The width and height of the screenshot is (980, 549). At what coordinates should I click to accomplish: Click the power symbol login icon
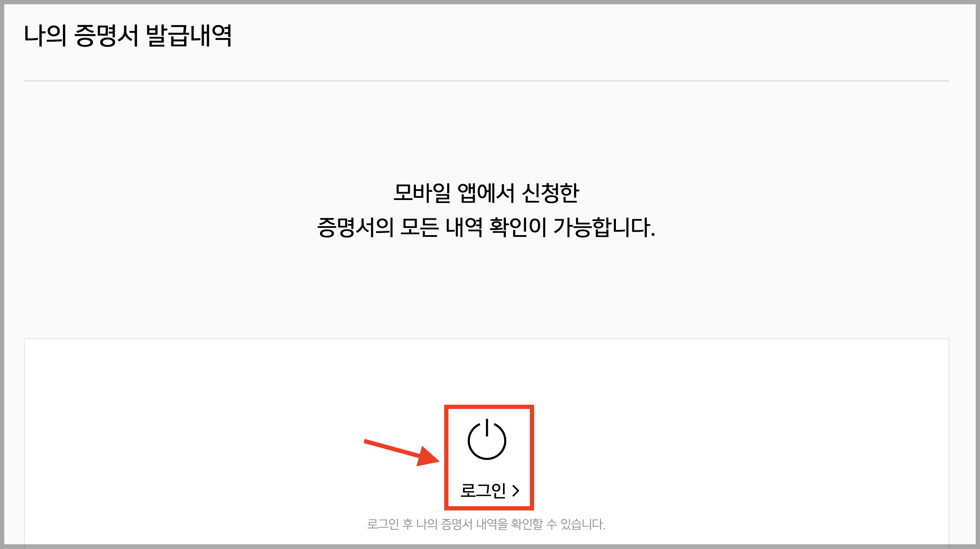tap(487, 439)
